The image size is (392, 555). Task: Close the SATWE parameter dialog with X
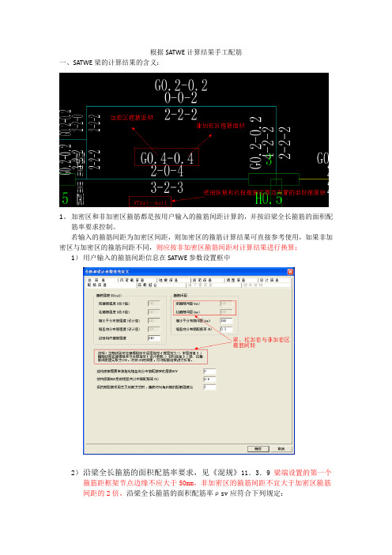tap(290, 271)
